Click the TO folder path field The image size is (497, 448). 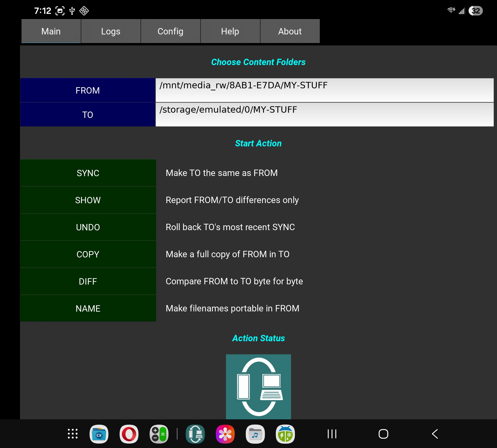[x=324, y=115]
